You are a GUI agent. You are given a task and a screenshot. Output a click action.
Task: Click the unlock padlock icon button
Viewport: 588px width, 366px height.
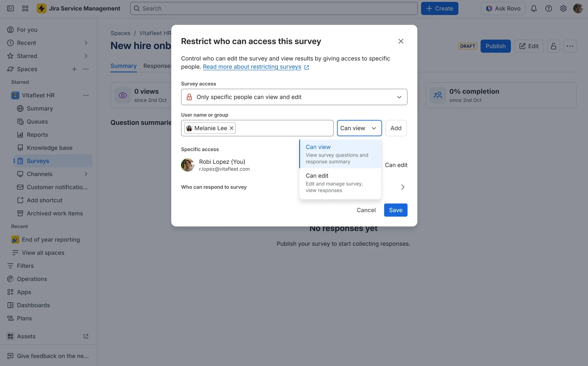553,46
